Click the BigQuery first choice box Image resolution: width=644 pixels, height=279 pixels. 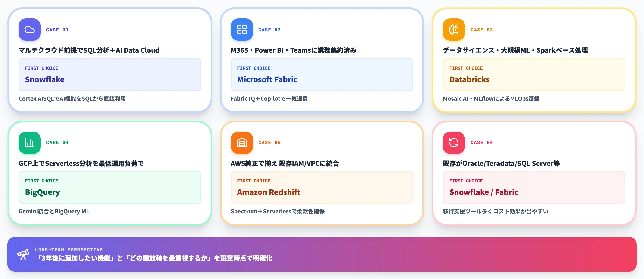click(110, 187)
